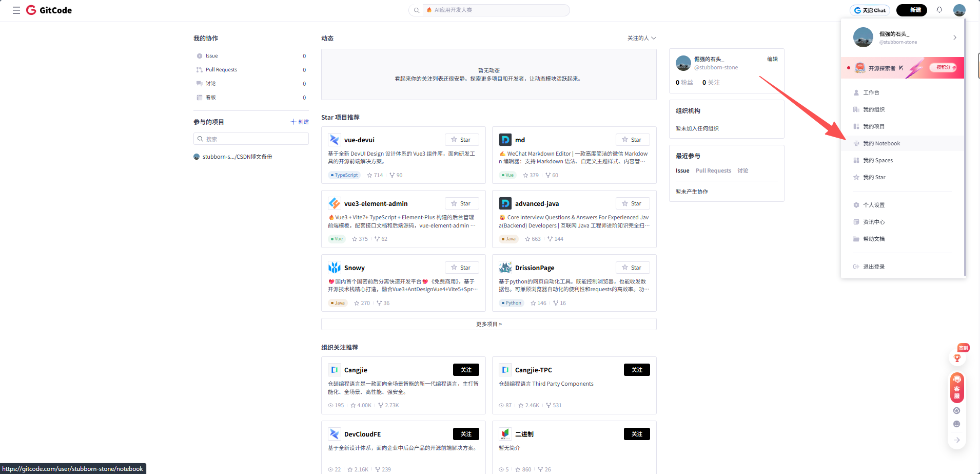Screen dimensions: 980x474
Task: Open the 天启Chat assistant
Action: [x=870, y=10]
